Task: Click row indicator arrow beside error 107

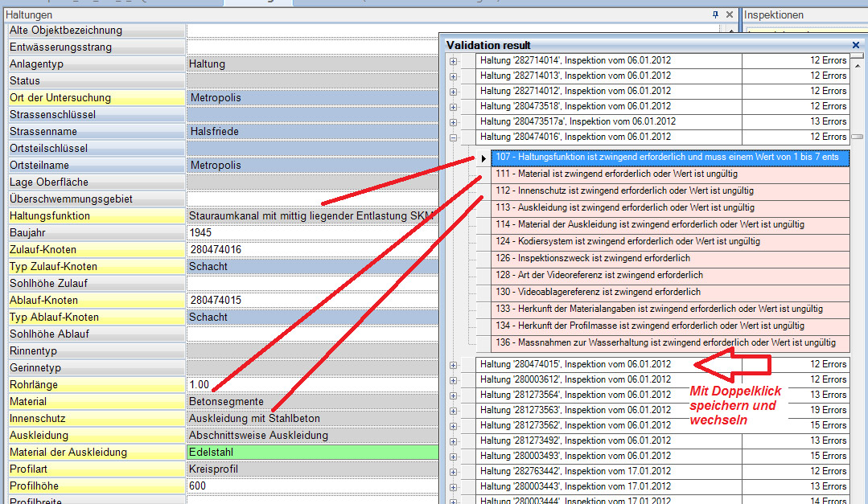Action: [483, 158]
